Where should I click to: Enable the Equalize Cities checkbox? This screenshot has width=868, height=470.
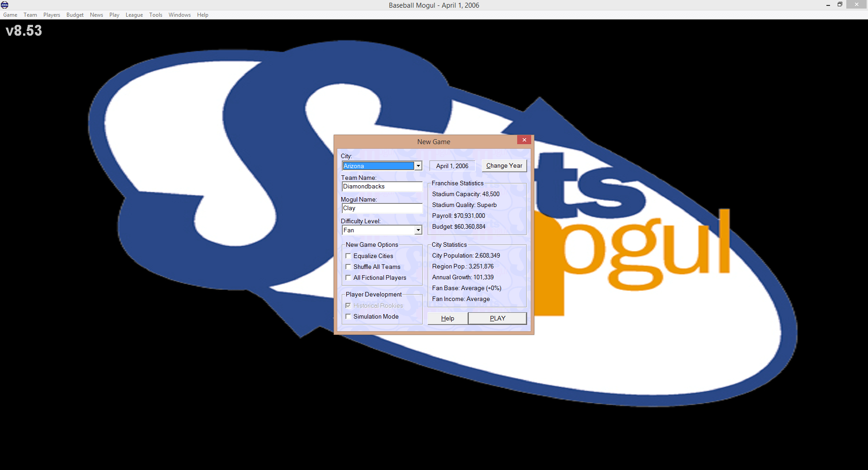tap(348, 256)
